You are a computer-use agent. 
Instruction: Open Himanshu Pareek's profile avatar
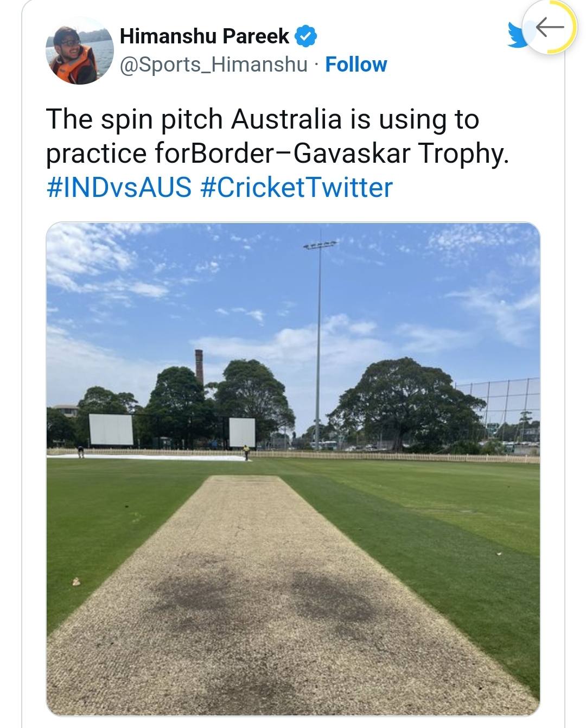click(80, 50)
